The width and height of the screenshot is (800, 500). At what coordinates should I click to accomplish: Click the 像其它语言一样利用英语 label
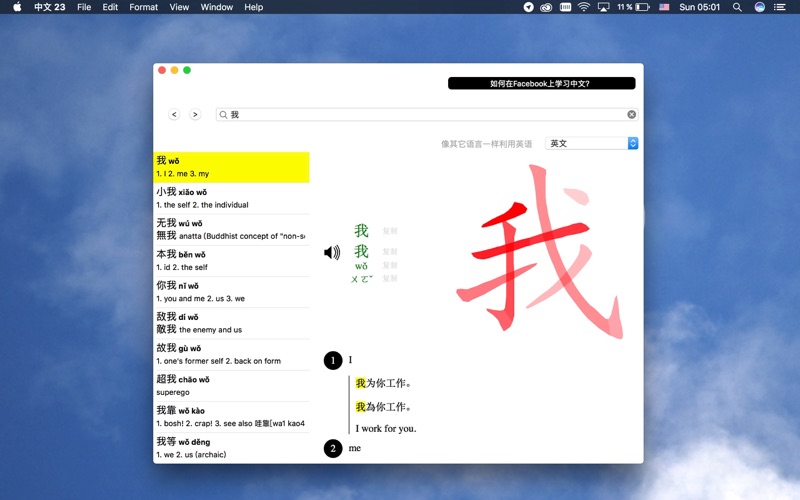pos(486,144)
